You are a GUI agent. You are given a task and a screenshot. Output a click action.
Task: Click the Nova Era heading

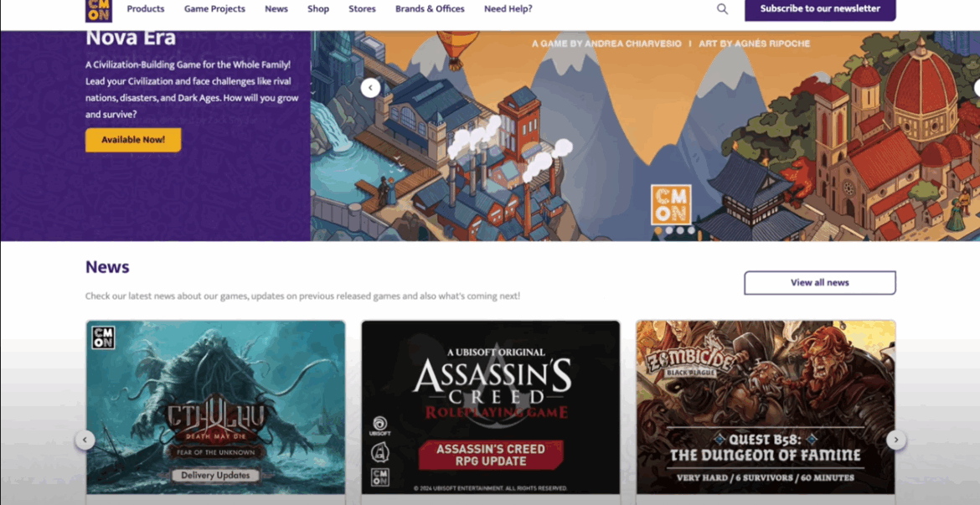pyautogui.click(x=131, y=39)
